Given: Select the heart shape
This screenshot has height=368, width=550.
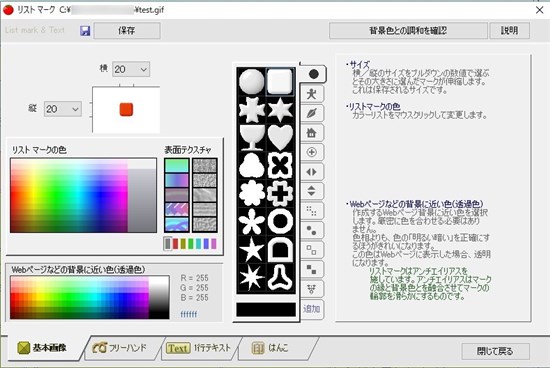Looking at the screenshot, I should click(x=280, y=137).
